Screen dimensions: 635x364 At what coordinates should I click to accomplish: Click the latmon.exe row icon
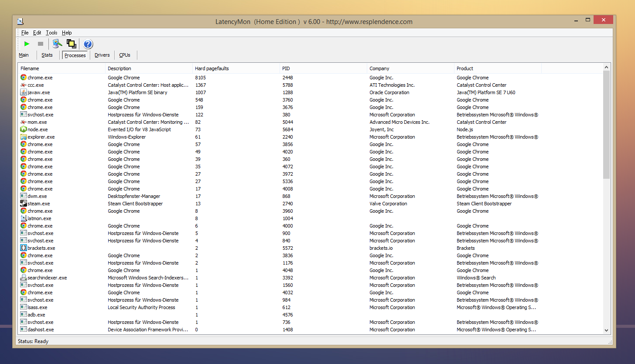[x=24, y=218]
